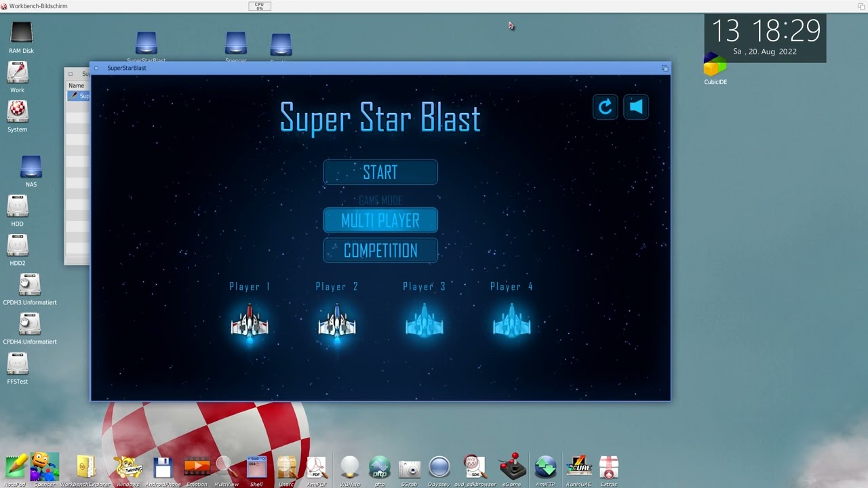
Task: Click the Workbench screen depth gadget
Action: (x=862, y=6)
